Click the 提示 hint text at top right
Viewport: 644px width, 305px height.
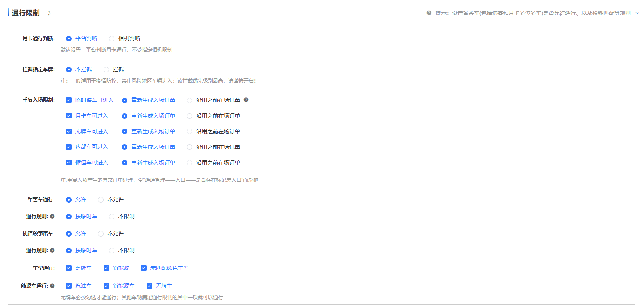[533, 13]
